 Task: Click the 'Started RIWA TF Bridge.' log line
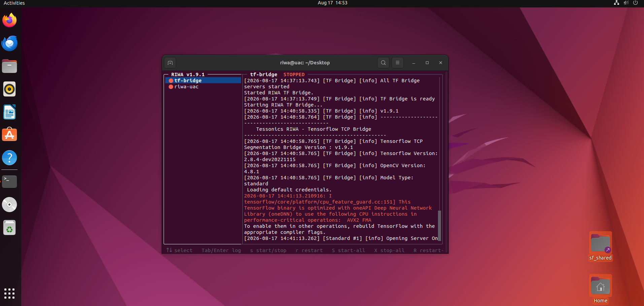click(x=279, y=93)
